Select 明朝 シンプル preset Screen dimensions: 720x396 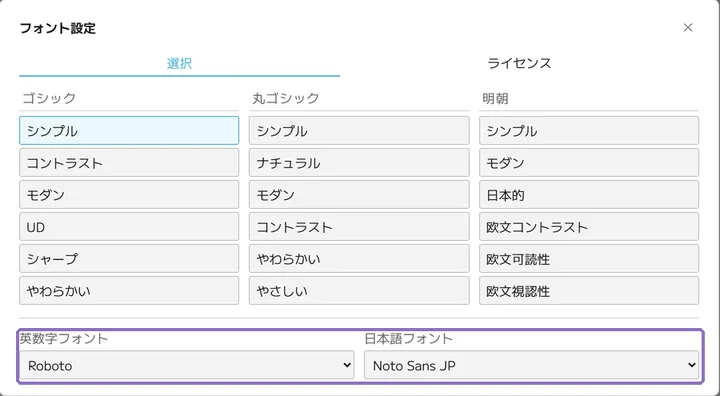589,130
